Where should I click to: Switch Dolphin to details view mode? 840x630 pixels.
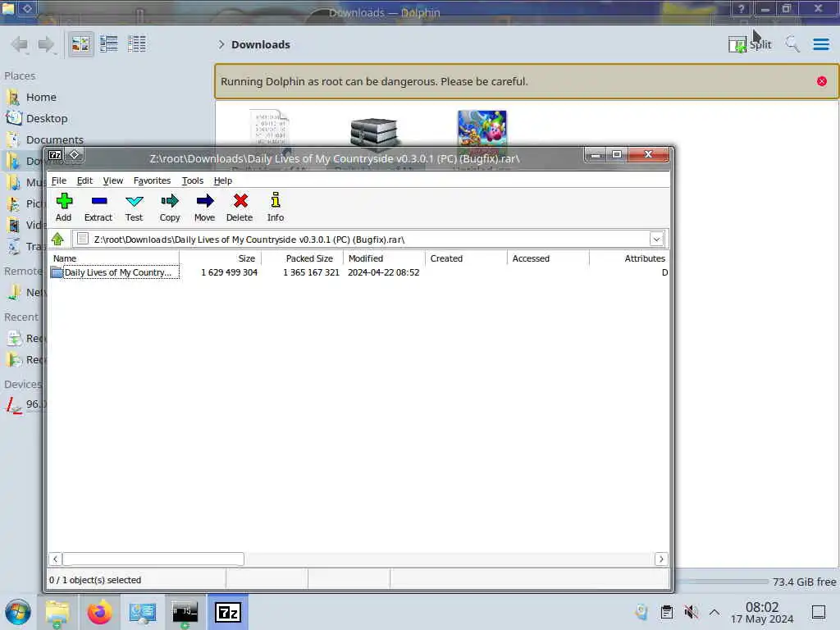pyautogui.click(x=137, y=44)
